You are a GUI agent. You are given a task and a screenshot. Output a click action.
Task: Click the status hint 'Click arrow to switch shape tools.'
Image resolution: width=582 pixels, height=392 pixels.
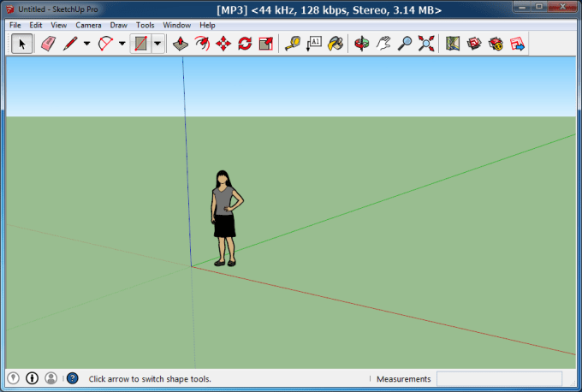point(150,379)
